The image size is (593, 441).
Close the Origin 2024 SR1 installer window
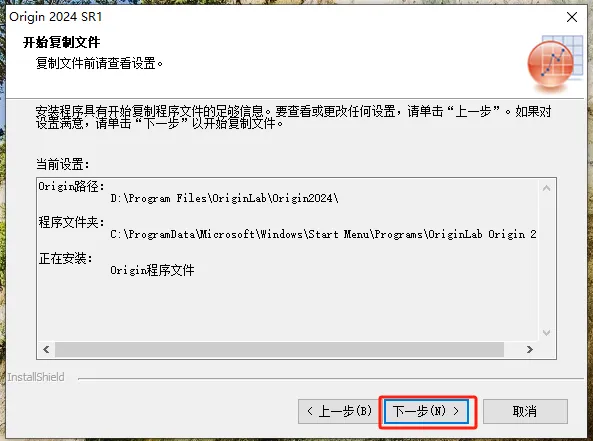572,17
